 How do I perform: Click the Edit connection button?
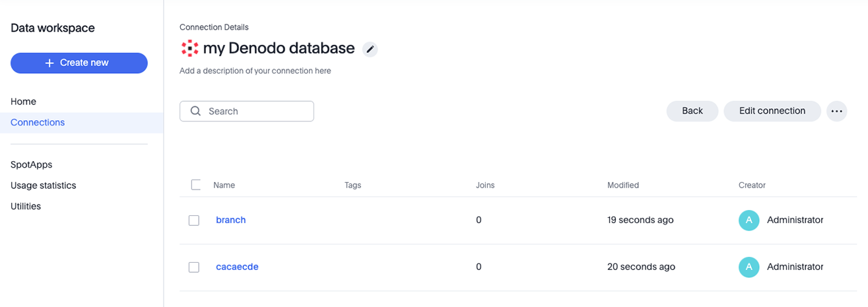(x=772, y=111)
